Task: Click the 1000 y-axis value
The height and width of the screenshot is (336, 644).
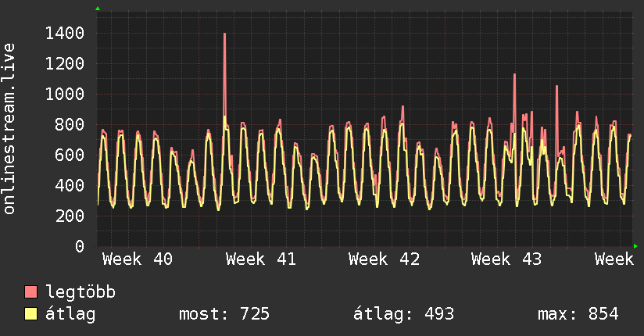Action: tap(65, 94)
